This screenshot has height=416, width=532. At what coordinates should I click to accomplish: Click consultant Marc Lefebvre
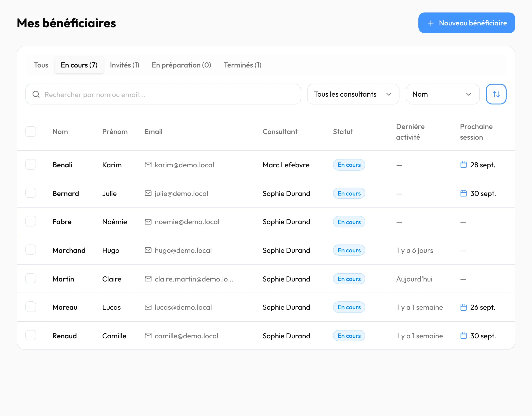pos(286,165)
